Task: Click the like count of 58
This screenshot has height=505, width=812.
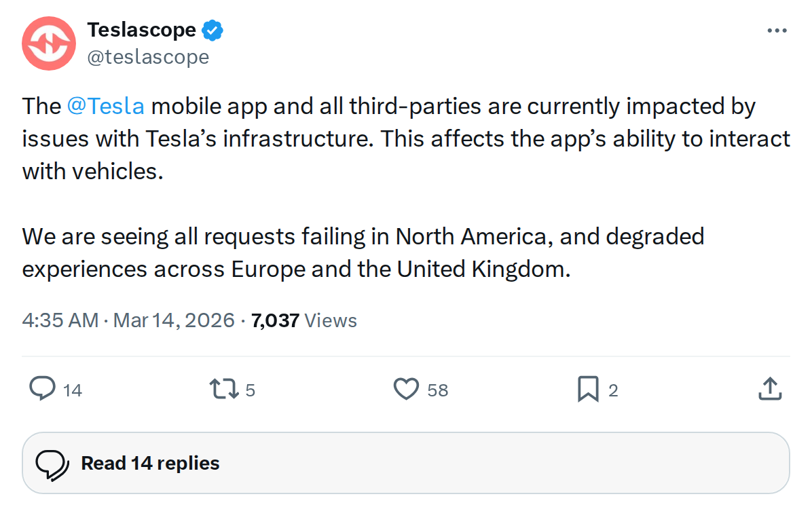Action: point(437,390)
